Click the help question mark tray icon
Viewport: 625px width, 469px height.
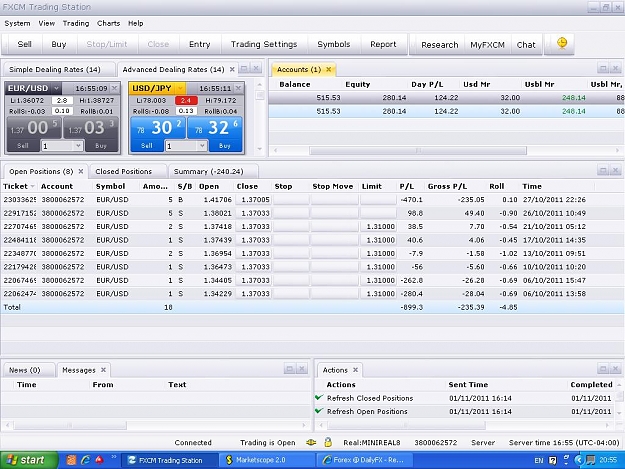coord(552,460)
